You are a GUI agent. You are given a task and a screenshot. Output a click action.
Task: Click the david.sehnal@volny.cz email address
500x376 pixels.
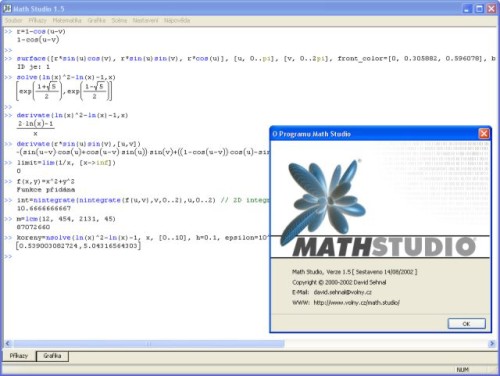[342, 292]
